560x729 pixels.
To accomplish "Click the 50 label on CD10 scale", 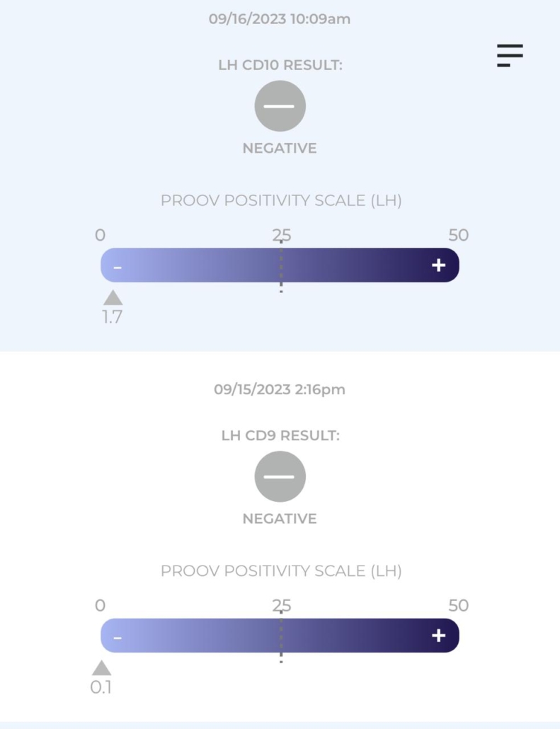I will [459, 235].
